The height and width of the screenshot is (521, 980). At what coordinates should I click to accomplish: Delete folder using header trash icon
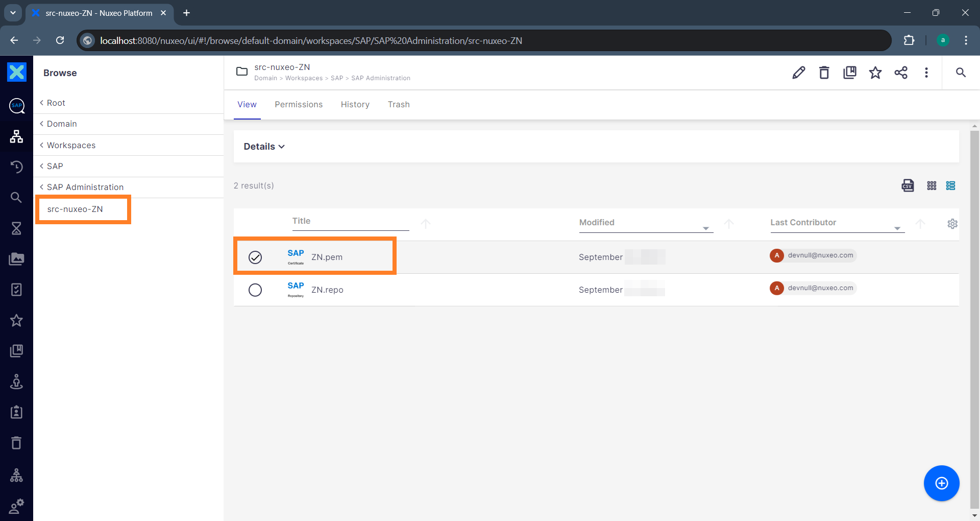point(824,73)
